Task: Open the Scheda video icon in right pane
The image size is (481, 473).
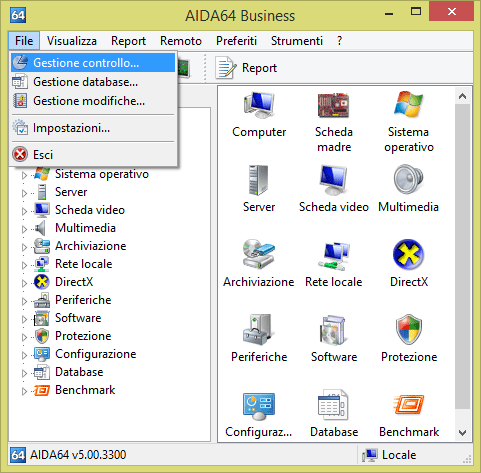Action: tap(333, 180)
